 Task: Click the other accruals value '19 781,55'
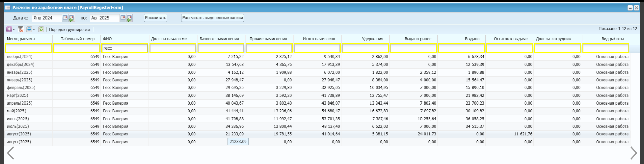pos(282,134)
